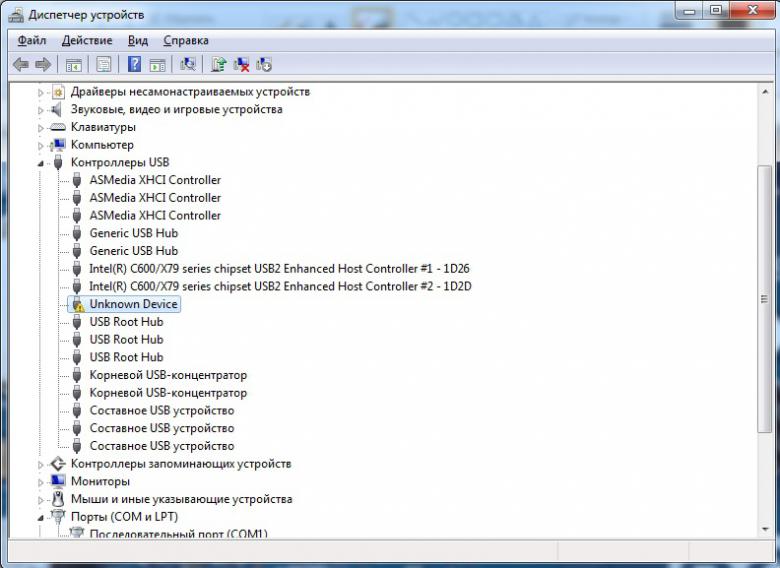Expand the Клавиатуры node
Screen dimensions: 780x568
41,128
